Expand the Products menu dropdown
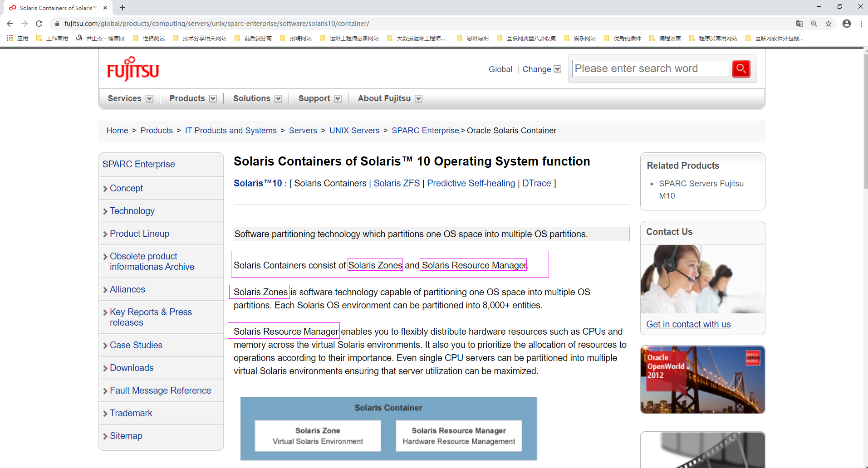Screen dimensions: 868x468 193,98
